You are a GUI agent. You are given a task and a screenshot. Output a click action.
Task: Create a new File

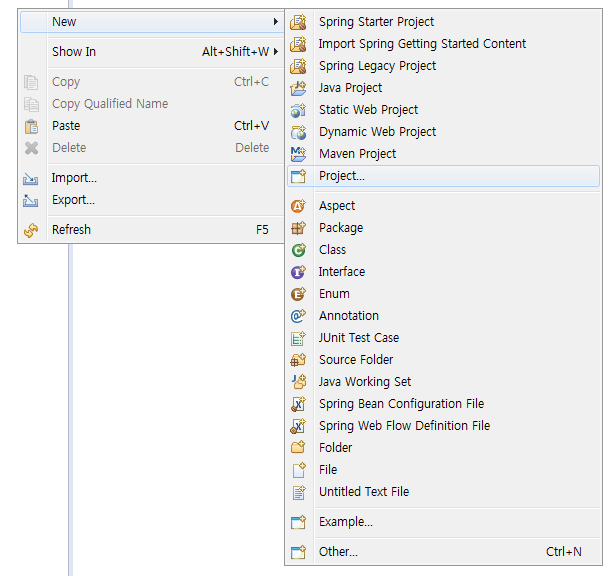coord(443,469)
